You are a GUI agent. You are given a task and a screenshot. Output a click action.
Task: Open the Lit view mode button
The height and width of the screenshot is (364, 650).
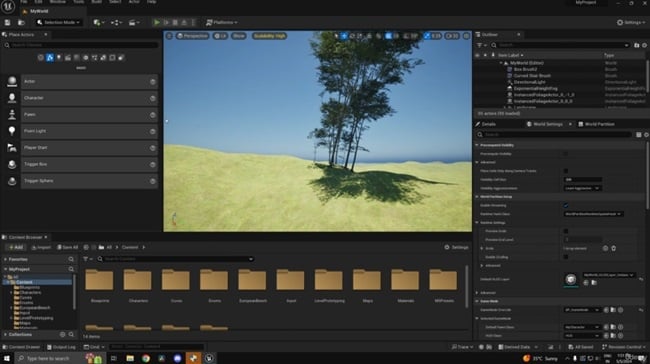(x=221, y=36)
